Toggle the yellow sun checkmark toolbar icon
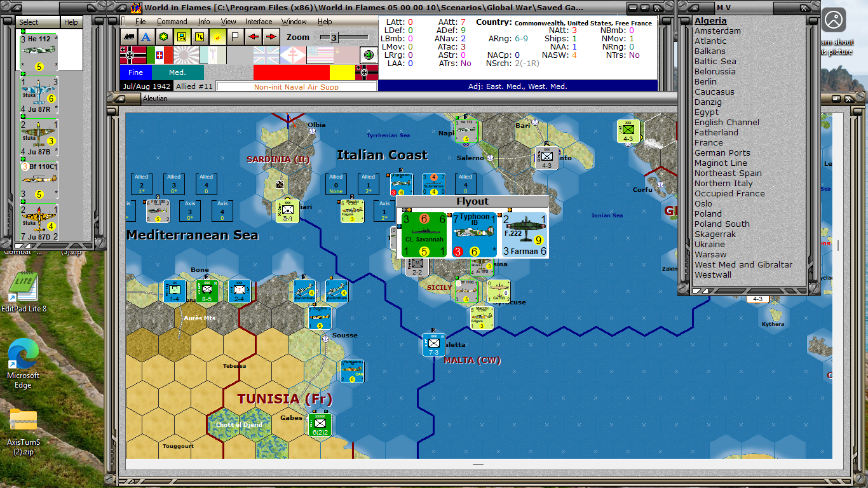Viewport: 868px width, 488px height. 218,37
